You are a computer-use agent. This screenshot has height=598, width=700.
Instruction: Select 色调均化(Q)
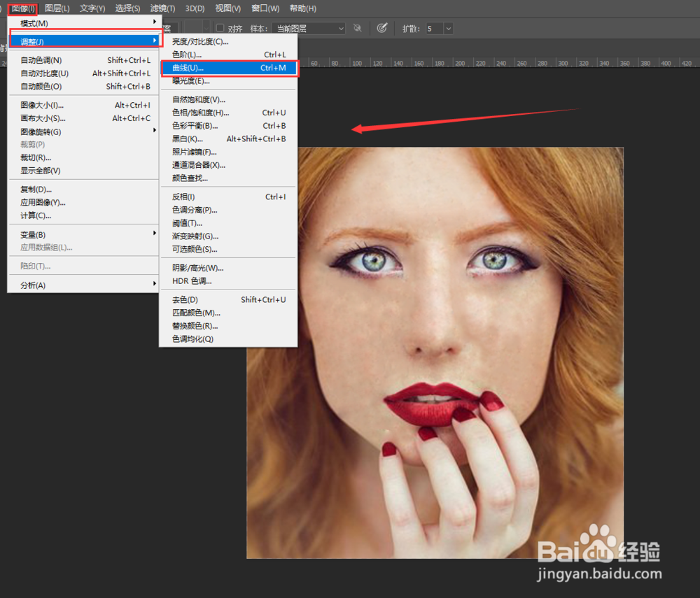229,339
